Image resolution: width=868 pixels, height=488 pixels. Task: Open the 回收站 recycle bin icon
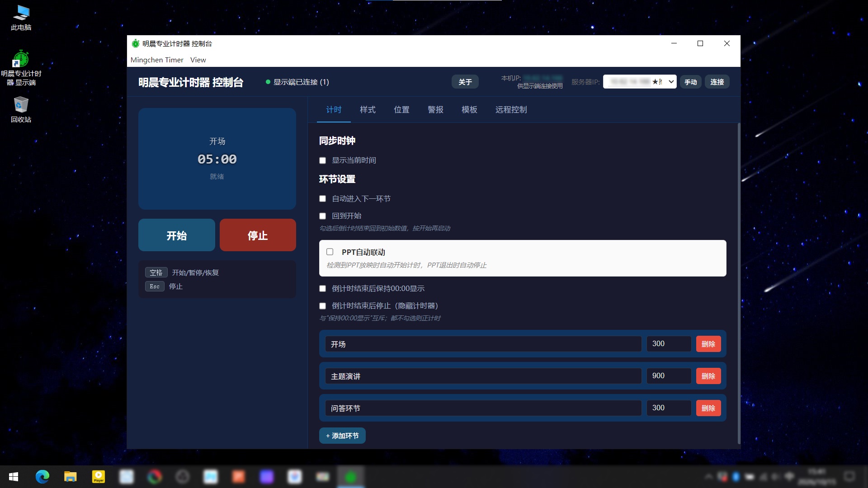pos(21,110)
